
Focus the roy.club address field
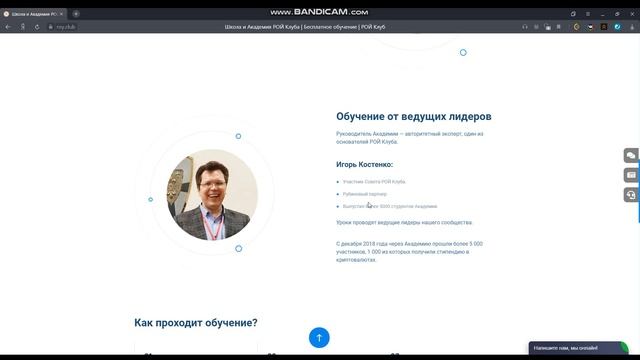point(66,27)
